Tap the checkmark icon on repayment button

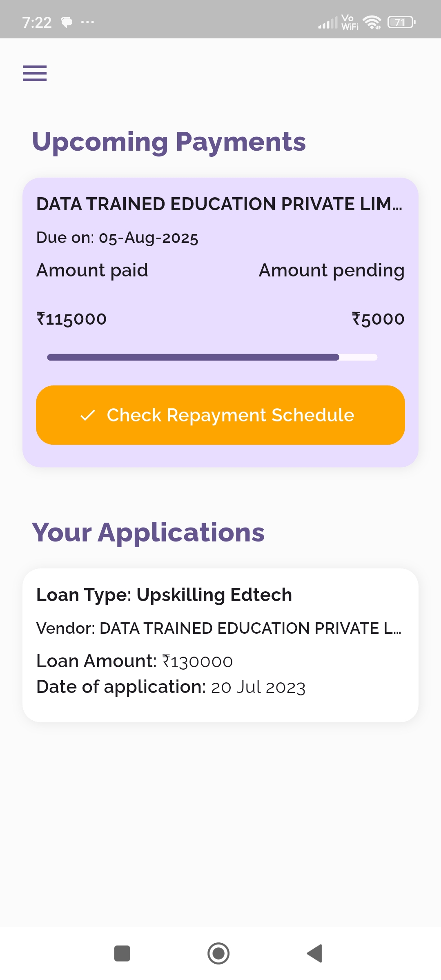pyautogui.click(x=88, y=415)
